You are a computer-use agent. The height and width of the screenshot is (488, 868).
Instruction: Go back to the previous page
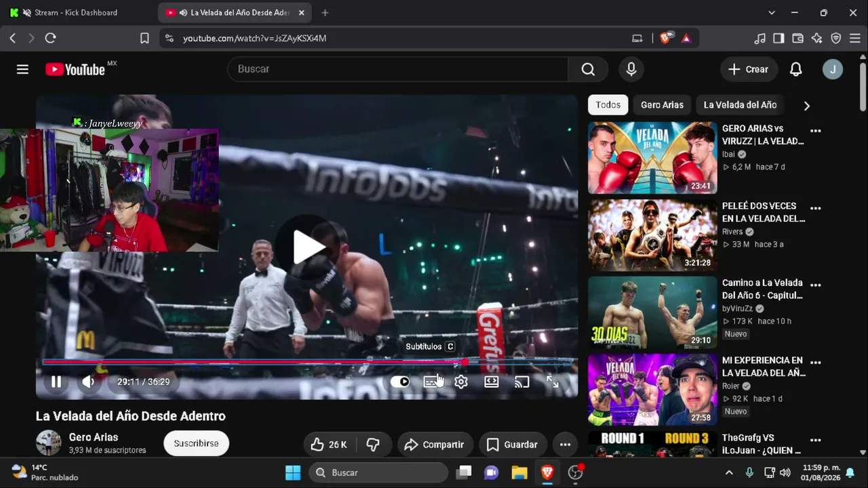click(x=12, y=39)
